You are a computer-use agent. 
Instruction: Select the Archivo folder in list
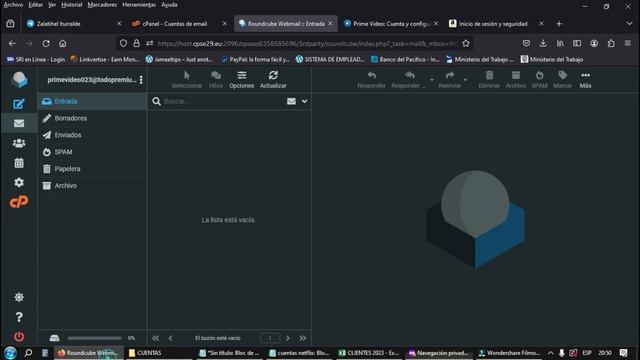[x=92, y=185]
